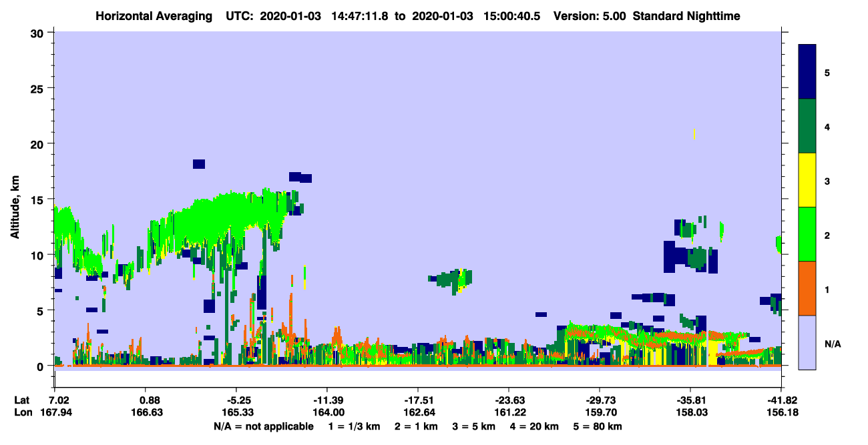The image size is (868, 445).
Task: Click legend text '3 = 5 km'
Action: pyautogui.click(x=474, y=426)
